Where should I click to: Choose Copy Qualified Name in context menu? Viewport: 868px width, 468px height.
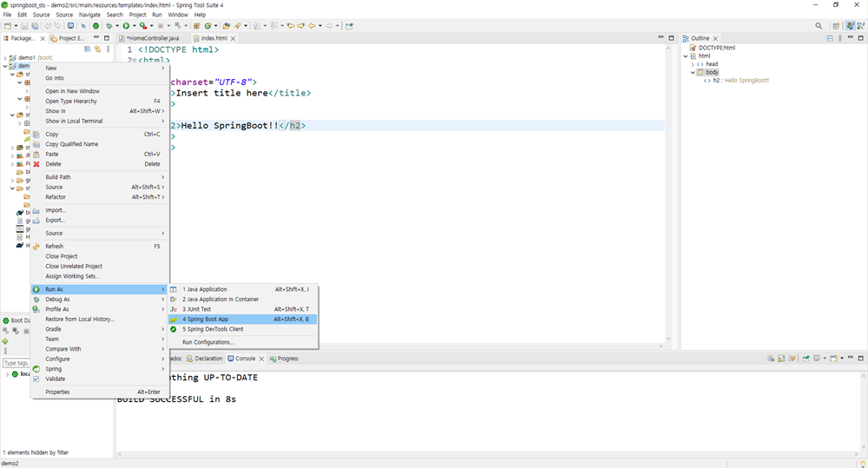[100, 144]
